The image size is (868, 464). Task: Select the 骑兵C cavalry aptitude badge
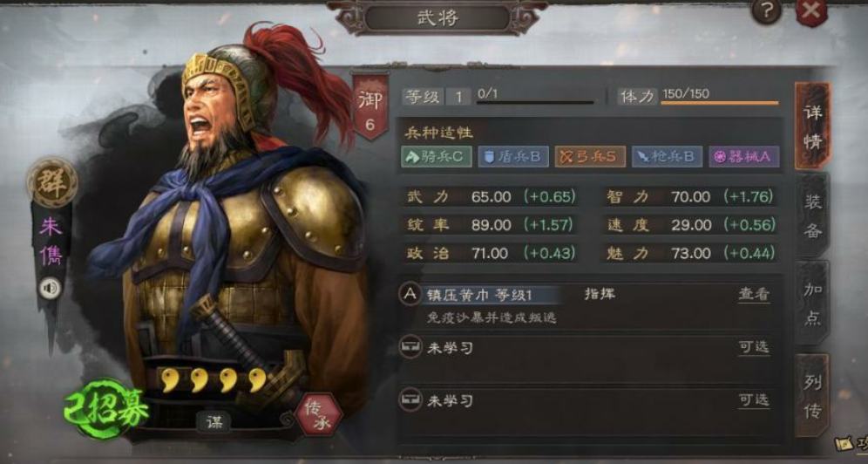(437, 157)
